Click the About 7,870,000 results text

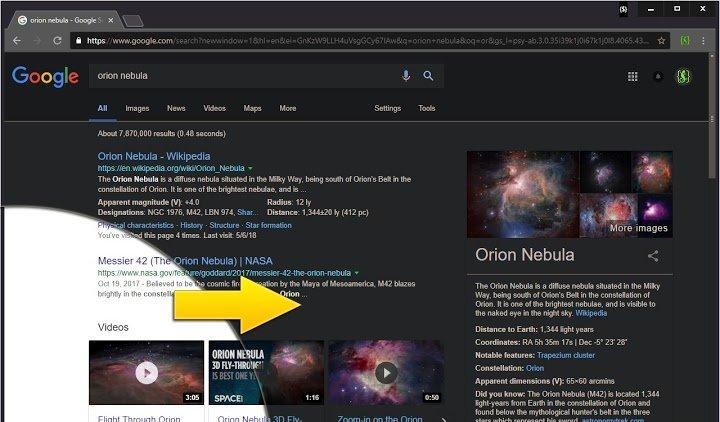pos(161,134)
